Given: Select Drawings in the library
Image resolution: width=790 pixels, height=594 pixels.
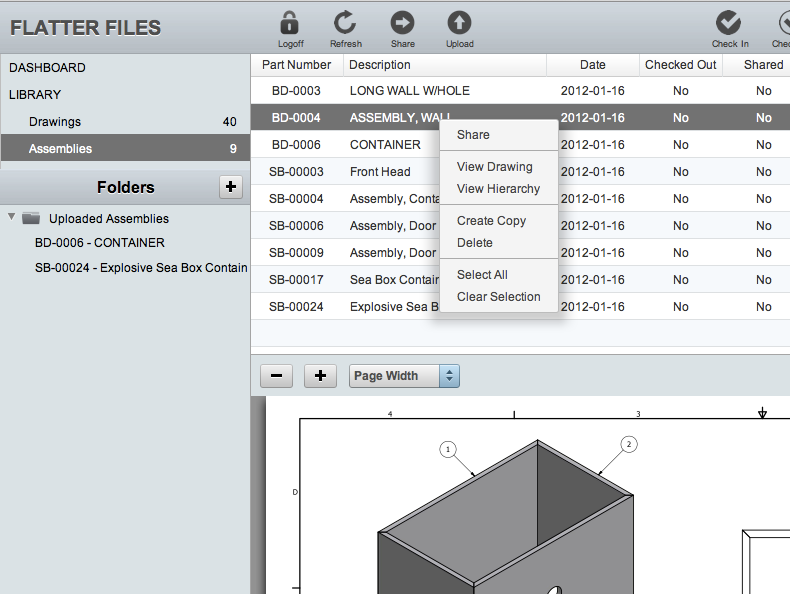Looking at the screenshot, I should click(125, 121).
